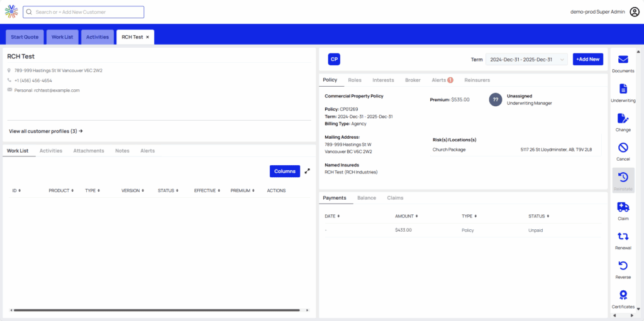644x321 pixels.
Task: Click the work list scrollbar right arrow
Action: pyautogui.click(x=307, y=310)
